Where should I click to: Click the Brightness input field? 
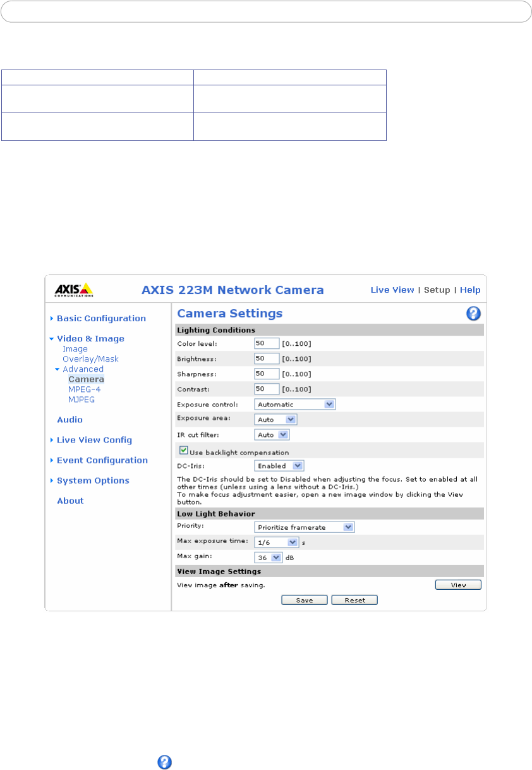pos(267,358)
